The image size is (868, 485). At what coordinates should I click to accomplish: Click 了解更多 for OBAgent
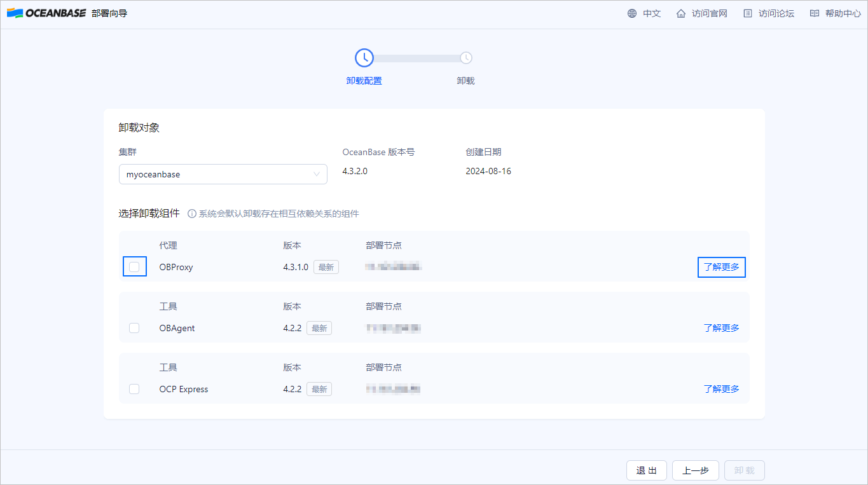point(722,328)
